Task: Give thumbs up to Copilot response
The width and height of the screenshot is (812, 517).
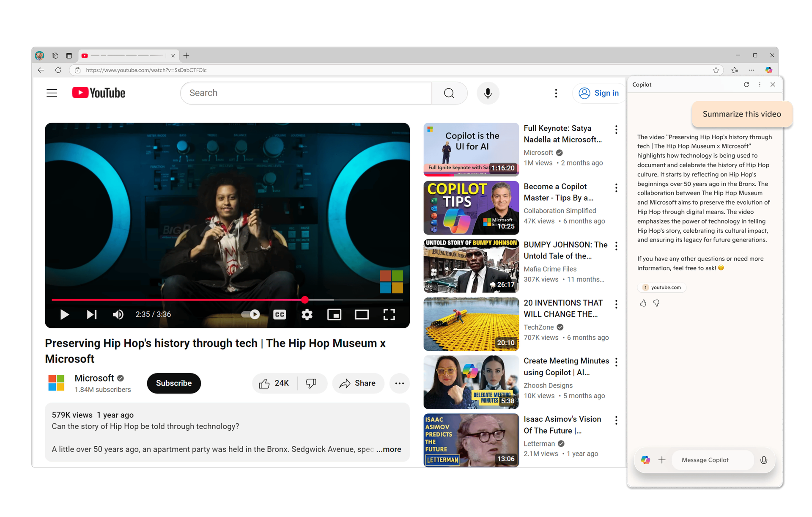Action: point(643,303)
